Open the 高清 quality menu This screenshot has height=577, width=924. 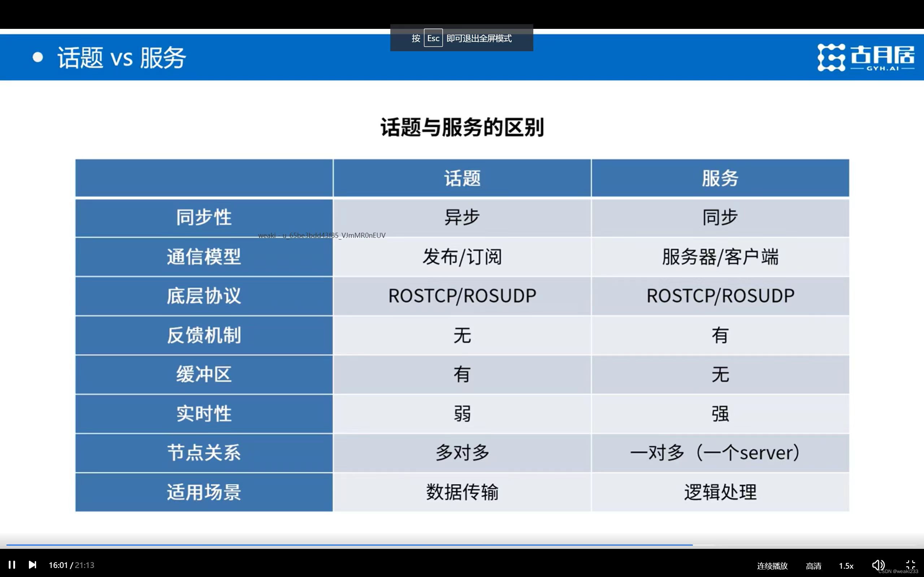click(x=813, y=565)
